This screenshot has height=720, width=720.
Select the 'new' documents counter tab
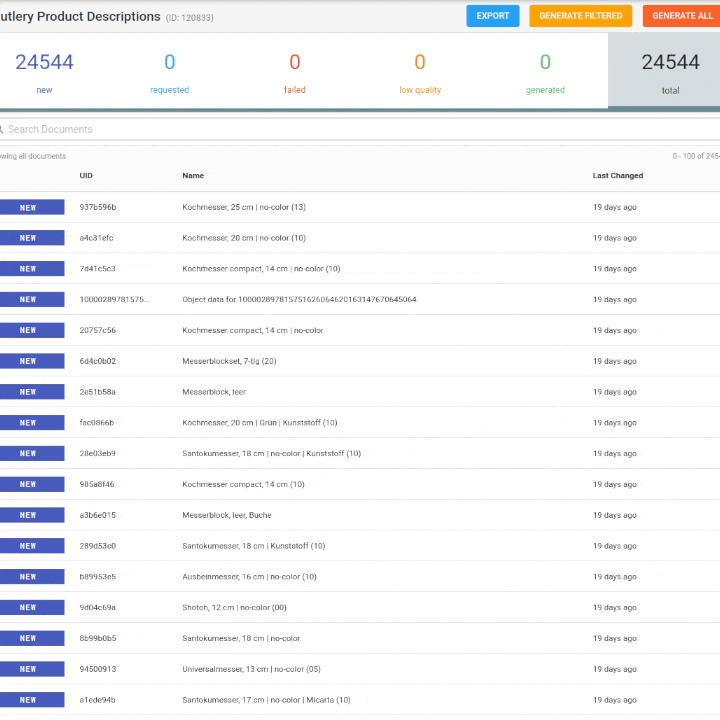[x=45, y=71]
